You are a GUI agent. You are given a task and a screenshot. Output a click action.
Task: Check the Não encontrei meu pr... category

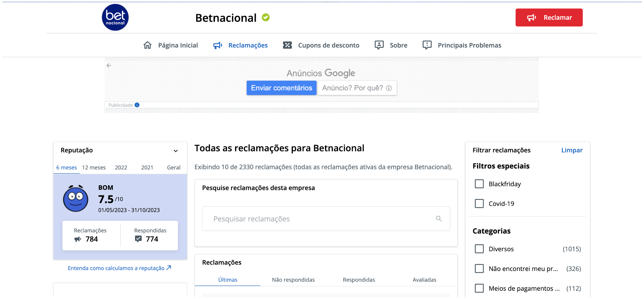coord(479,269)
